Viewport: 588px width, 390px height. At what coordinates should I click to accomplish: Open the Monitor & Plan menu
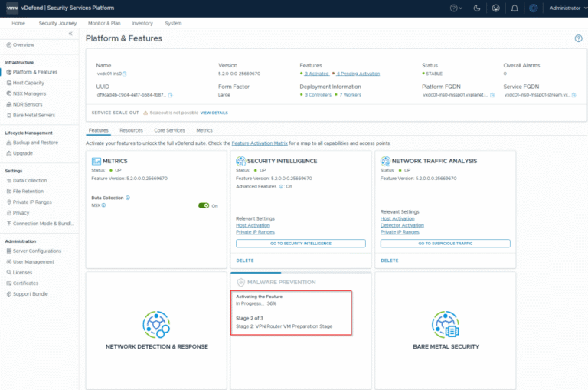104,23
